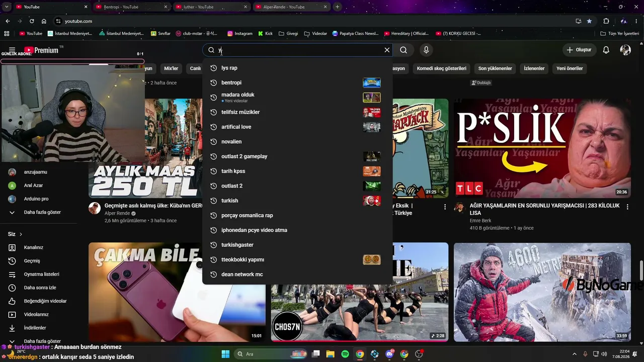This screenshot has height=362, width=644.
Task: Open Discord from the taskbar
Action: (x=389, y=354)
